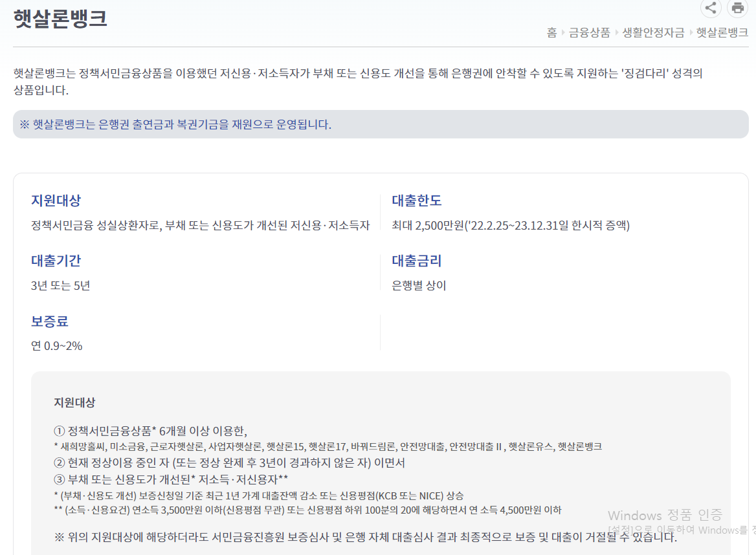Click line ③ 부채 또는 신용도가 개선된
Screen dimensions: 756x555
171,479
